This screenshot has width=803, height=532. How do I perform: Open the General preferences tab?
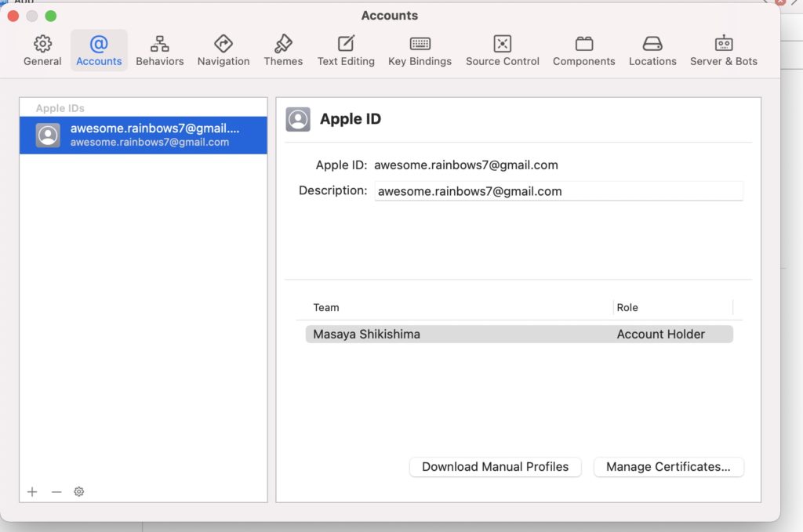click(x=42, y=51)
